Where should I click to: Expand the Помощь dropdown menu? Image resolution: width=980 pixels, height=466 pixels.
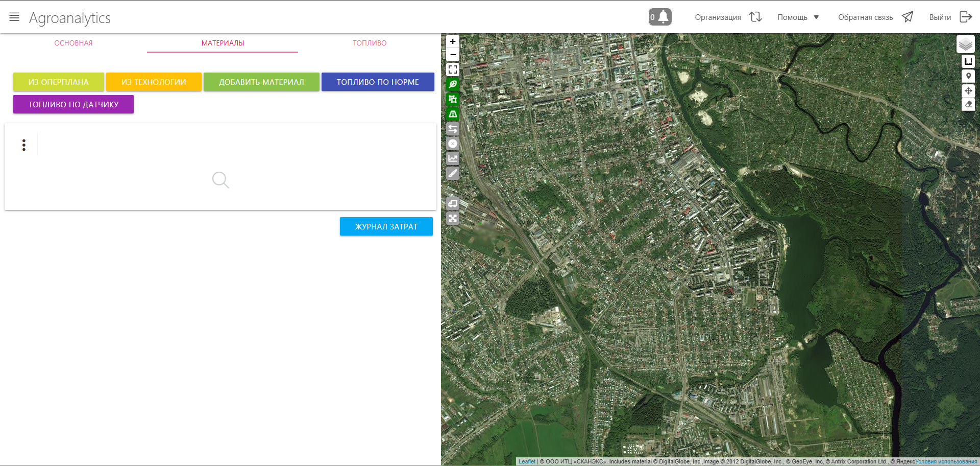tap(798, 17)
